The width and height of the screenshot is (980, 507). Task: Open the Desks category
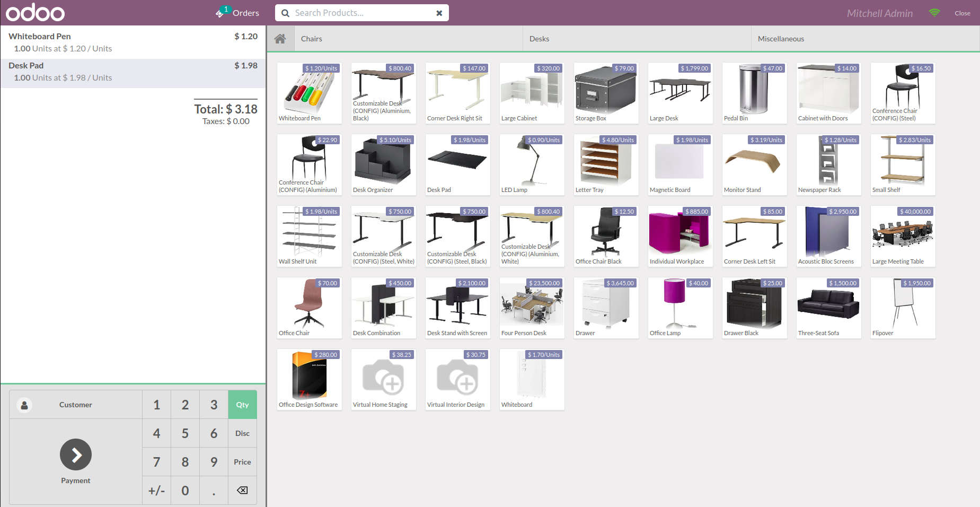539,39
